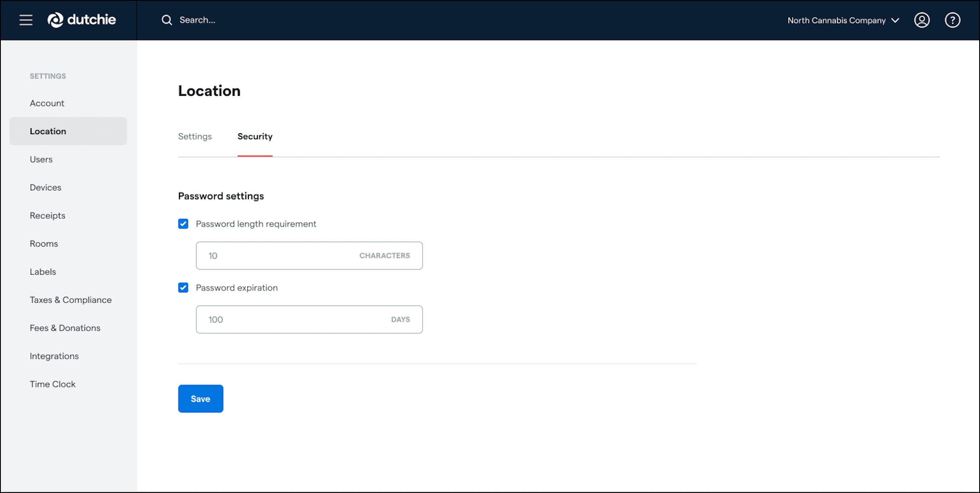Viewport: 980px width, 493px height.
Task: Disable the Password length requirement checkbox
Action: (x=183, y=224)
